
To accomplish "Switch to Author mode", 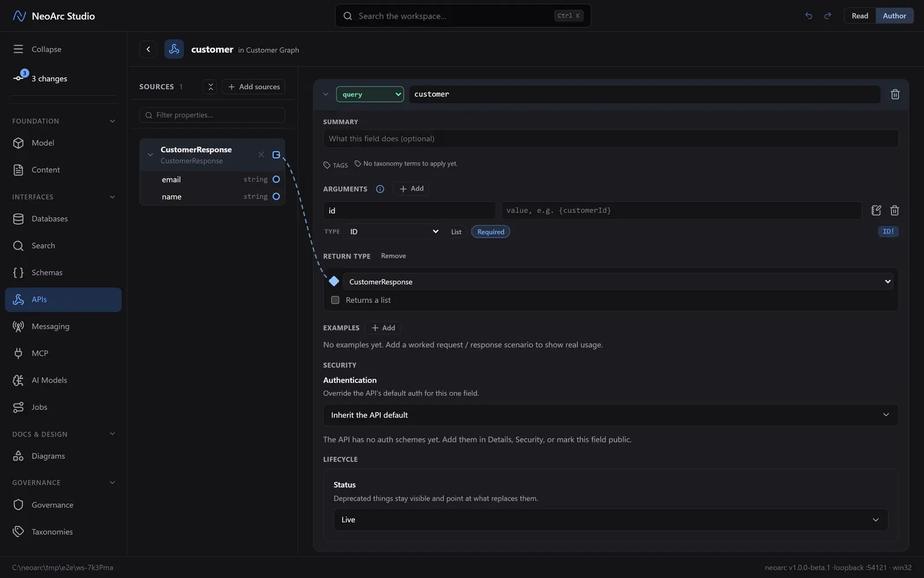I will coord(895,16).
